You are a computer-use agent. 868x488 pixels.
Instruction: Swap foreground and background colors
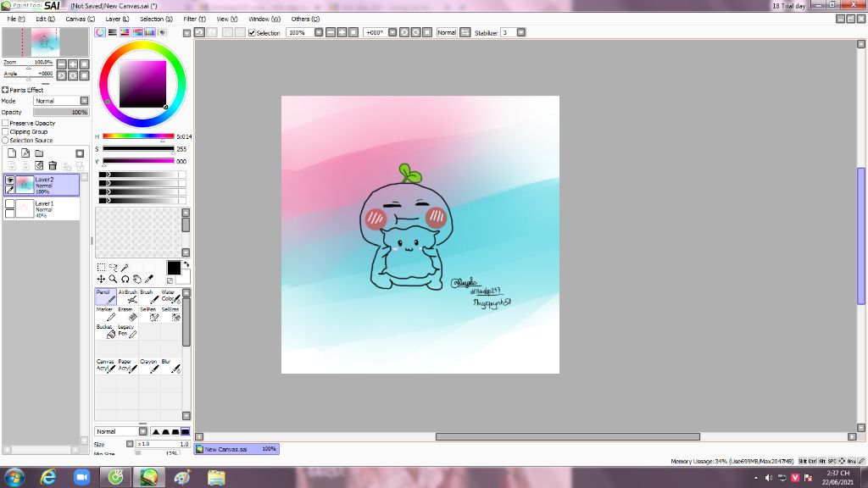(x=186, y=264)
